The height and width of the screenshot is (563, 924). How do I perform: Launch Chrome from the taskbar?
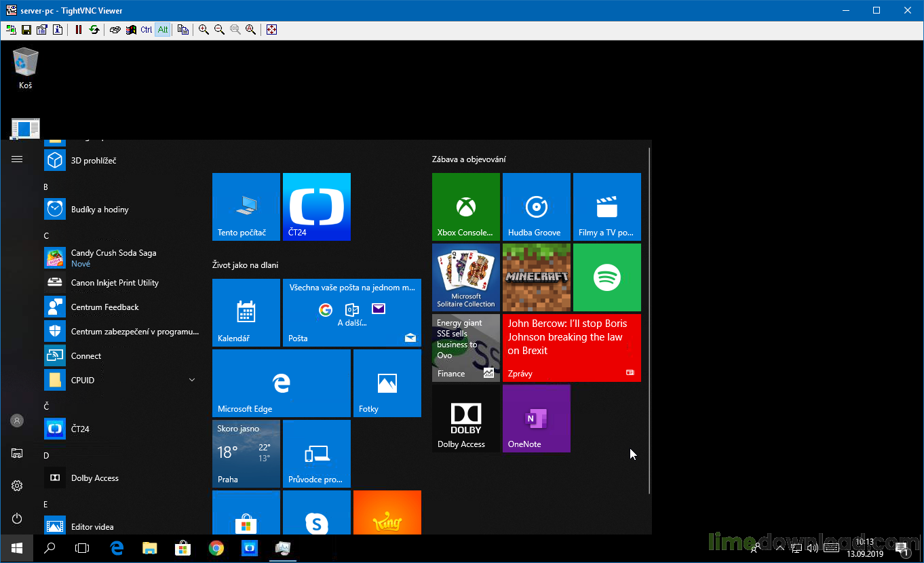point(216,548)
